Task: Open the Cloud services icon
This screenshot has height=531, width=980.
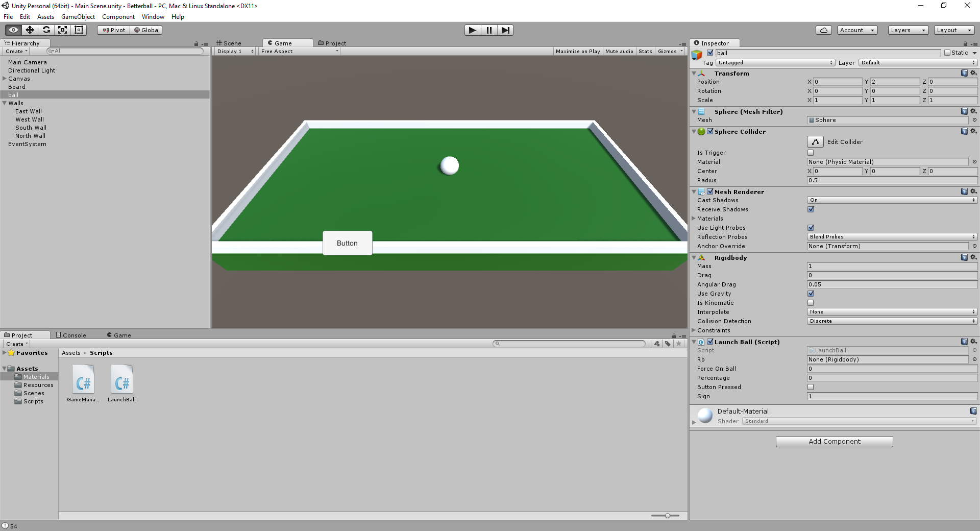Action: [x=824, y=30]
